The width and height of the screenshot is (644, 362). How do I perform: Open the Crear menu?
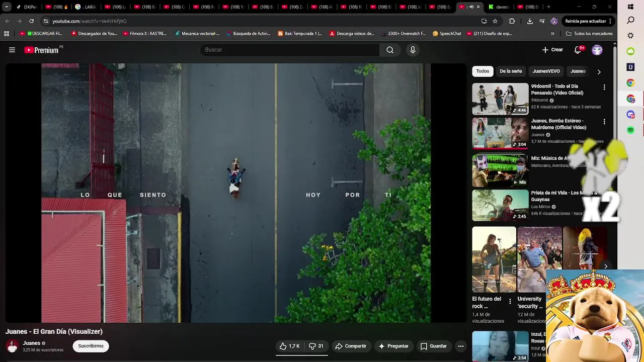[x=552, y=50]
